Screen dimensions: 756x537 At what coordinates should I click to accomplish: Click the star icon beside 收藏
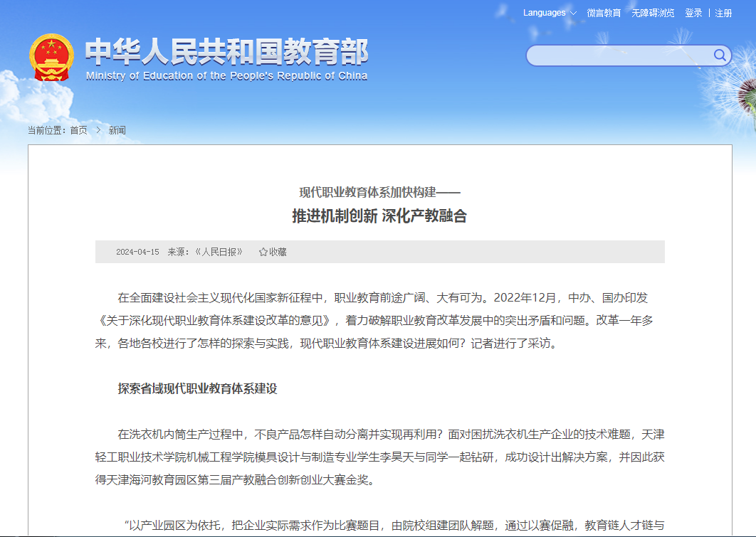pyautogui.click(x=263, y=252)
